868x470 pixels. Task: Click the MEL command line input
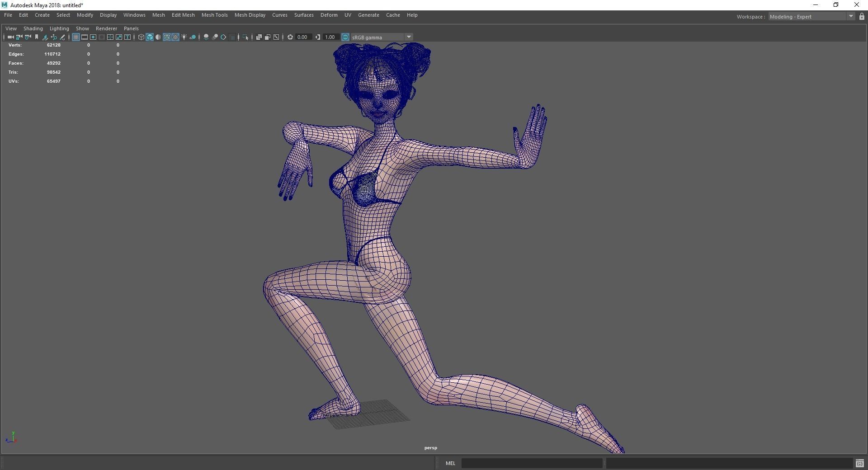532,463
